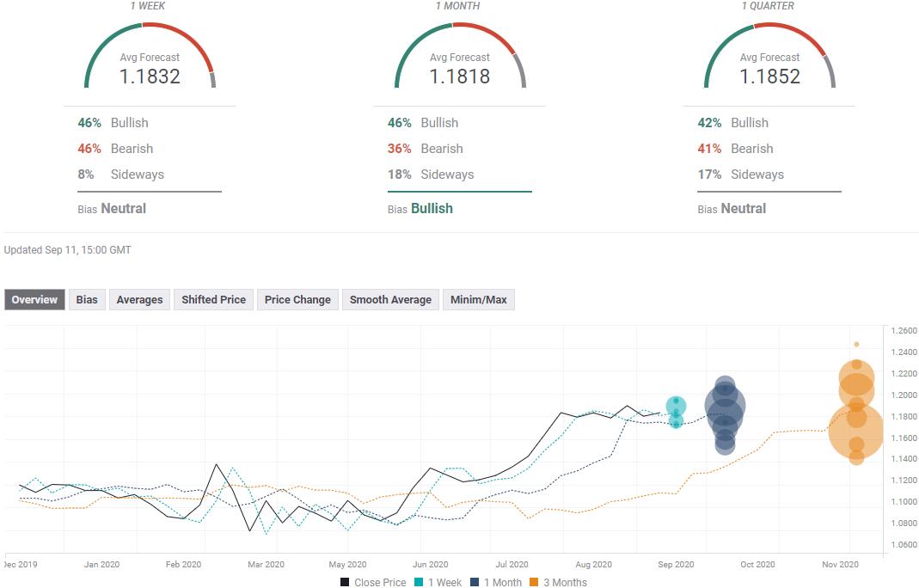Open the Smooth Average tab
Image resolution: width=919 pixels, height=588 pixels.
point(390,299)
